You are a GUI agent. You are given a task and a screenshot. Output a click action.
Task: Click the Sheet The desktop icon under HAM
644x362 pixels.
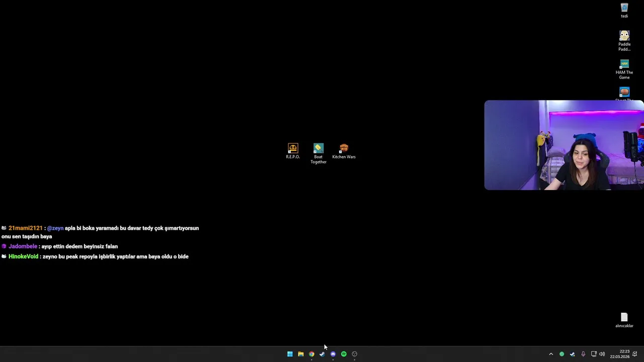(x=624, y=94)
